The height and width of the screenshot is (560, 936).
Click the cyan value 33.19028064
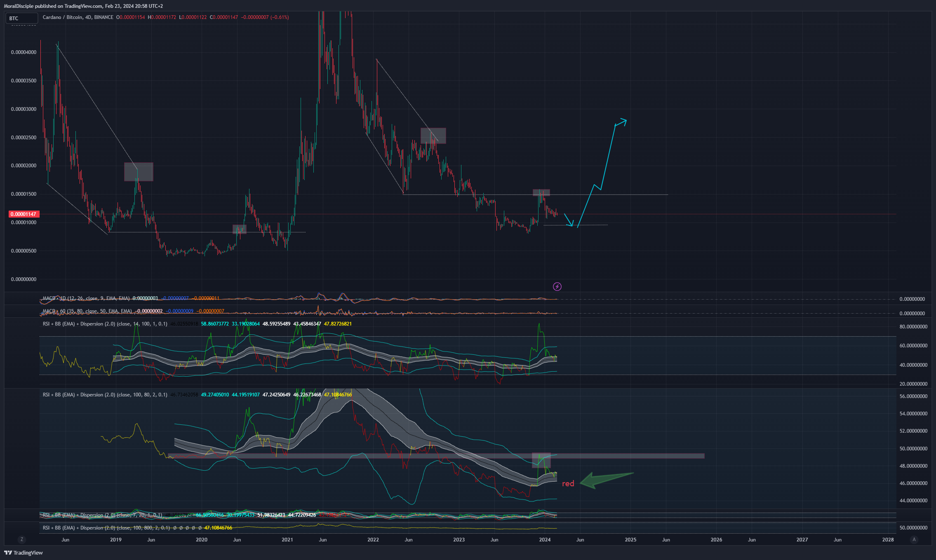[x=246, y=324]
